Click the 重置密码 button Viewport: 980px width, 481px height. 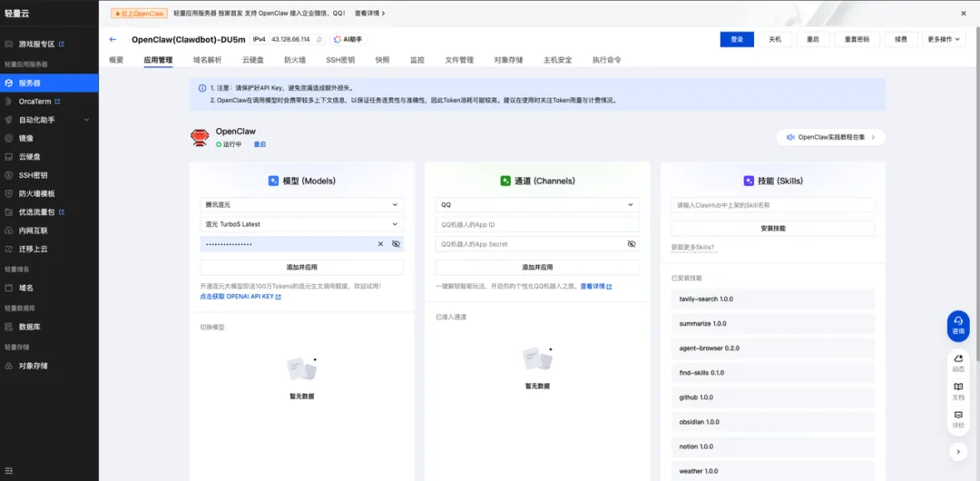pyautogui.click(x=857, y=39)
